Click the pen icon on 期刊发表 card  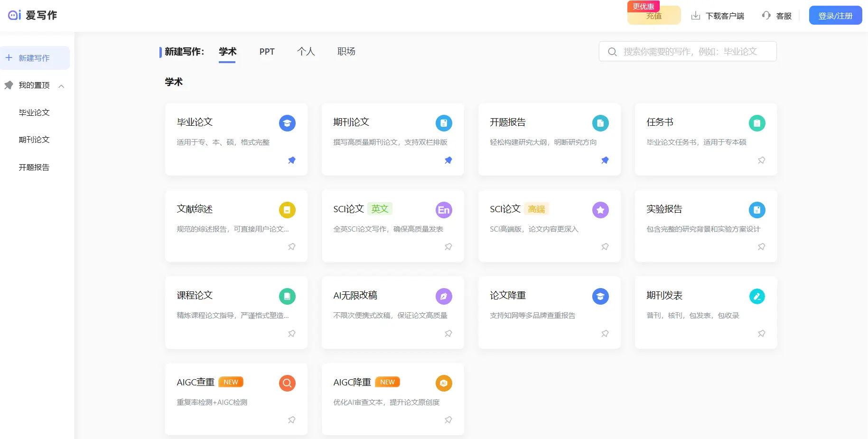(x=757, y=297)
